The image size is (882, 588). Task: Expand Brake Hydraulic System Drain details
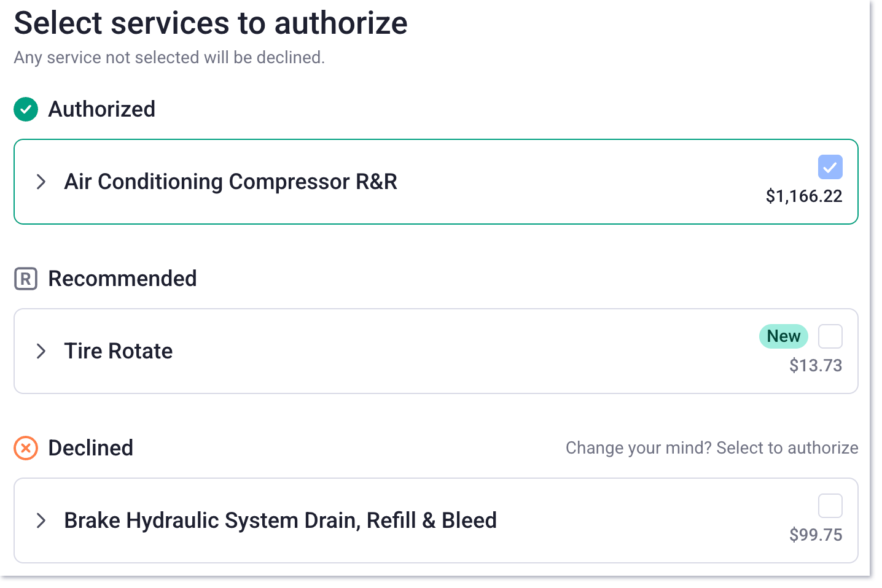pos(41,520)
